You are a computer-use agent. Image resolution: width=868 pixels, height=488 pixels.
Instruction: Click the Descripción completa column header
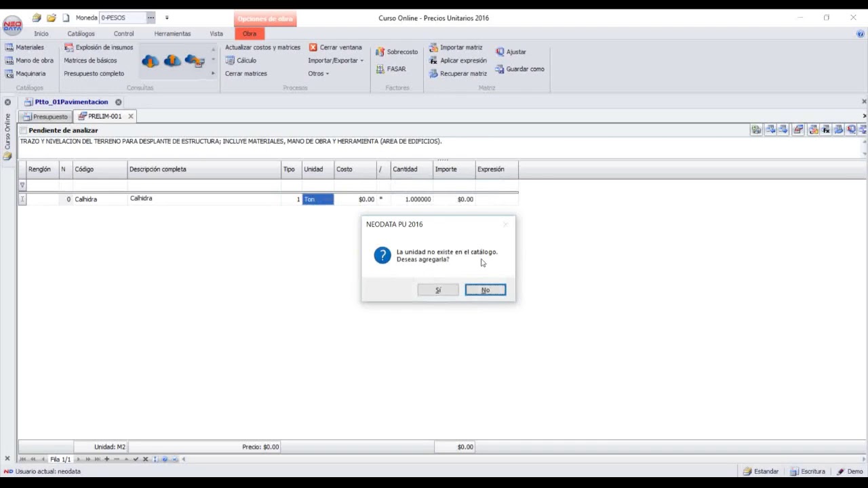click(x=204, y=169)
